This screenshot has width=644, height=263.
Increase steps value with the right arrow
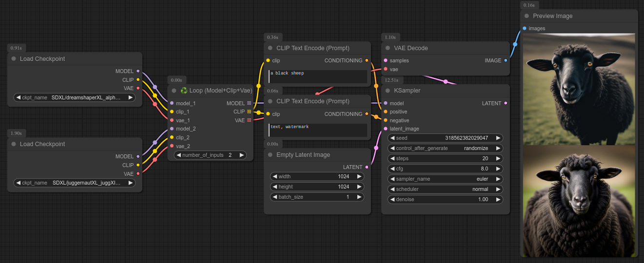(x=498, y=158)
